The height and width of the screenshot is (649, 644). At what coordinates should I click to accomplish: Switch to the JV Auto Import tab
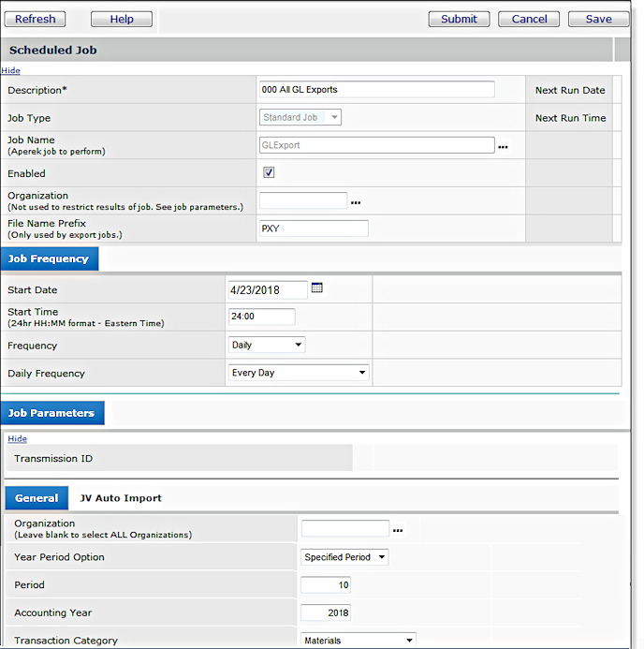tap(121, 498)
